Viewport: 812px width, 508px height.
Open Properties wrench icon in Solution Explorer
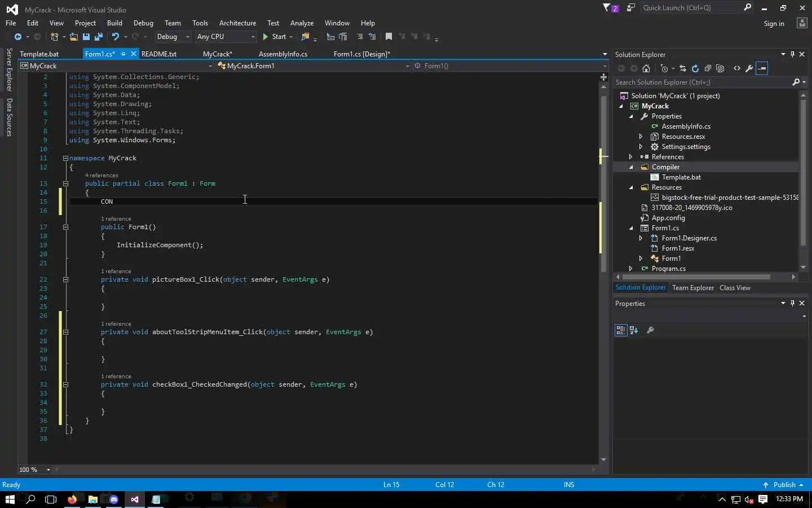[749, 68]
